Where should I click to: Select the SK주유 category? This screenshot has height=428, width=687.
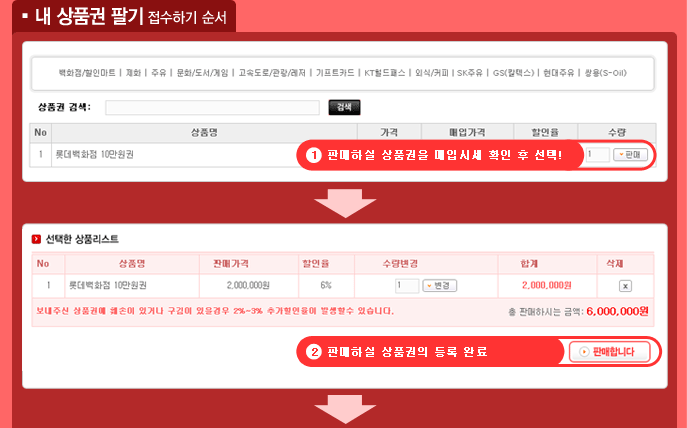470,73
